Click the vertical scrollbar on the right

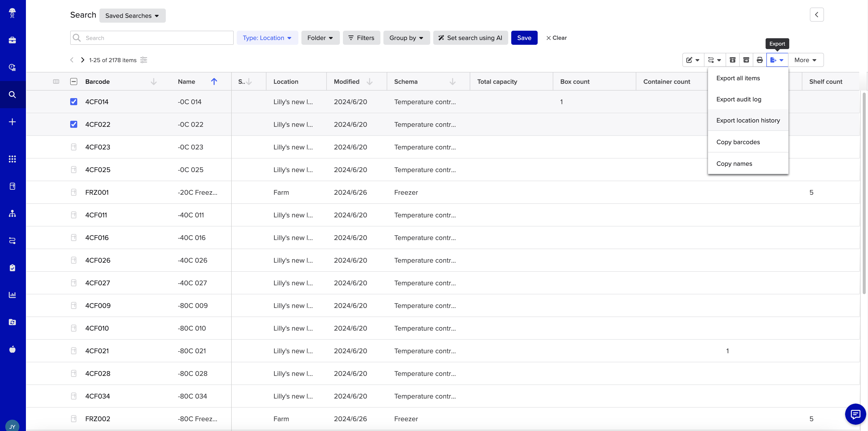coord(864,193)
